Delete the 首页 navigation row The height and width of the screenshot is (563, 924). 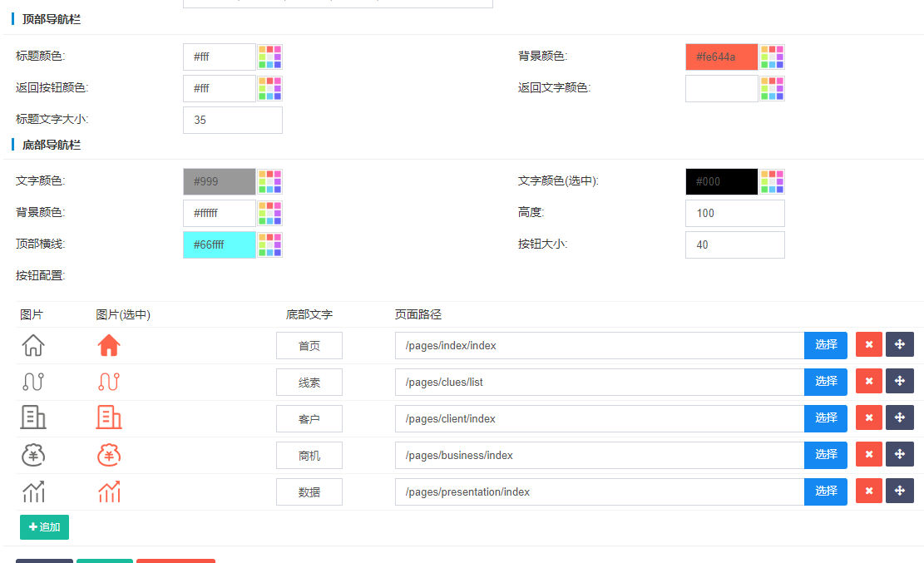coord(868,344)
